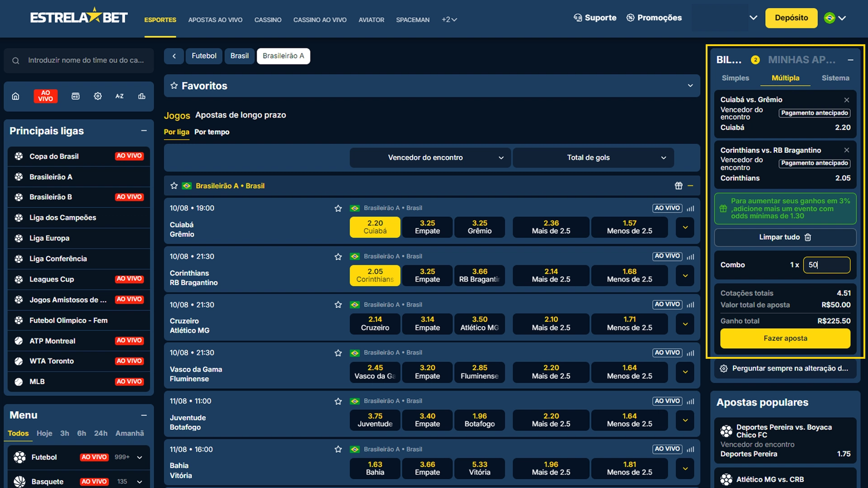
Task: Open stats bars icon for Cuiabá vs Grêmio
Action: pos(690,208)
